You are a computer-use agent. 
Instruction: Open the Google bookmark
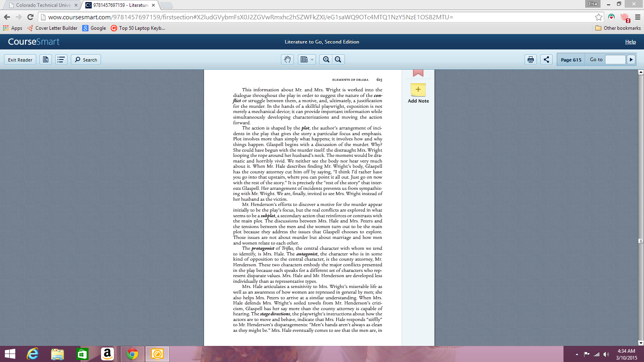point(94,28)
